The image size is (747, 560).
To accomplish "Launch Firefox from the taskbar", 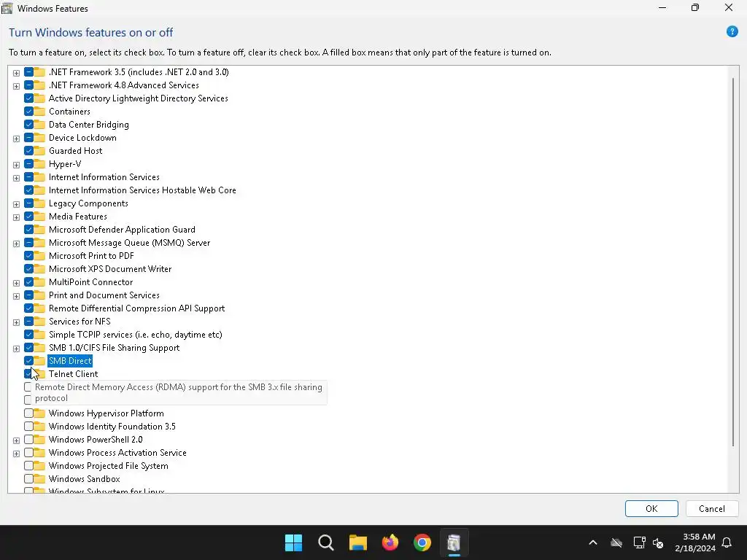I will click(390, 542).
